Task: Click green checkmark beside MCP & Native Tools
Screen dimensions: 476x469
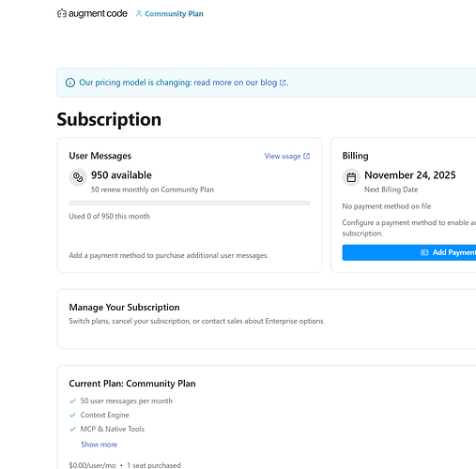Action: pos(72,429)
